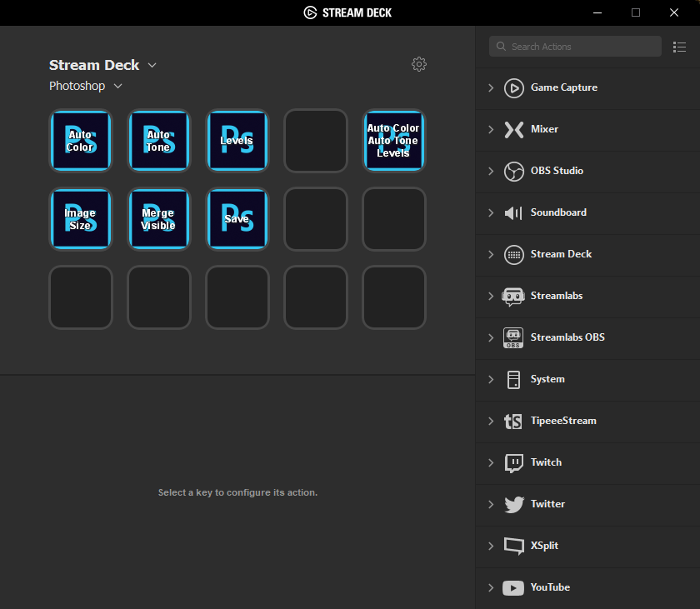This screenshot has width=700, height=609.
Task: Click the Mixer X icon
Action: 514,130
